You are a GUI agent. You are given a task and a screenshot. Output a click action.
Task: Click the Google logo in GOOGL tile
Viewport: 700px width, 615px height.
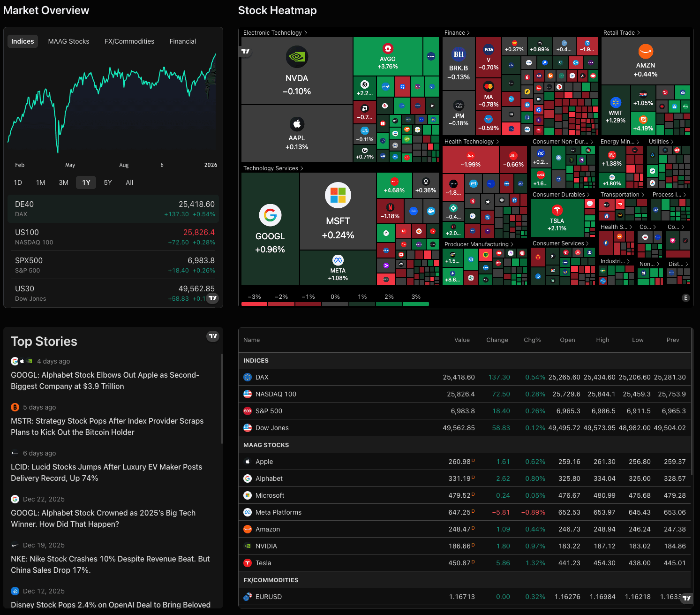click(x=270, y=215)
